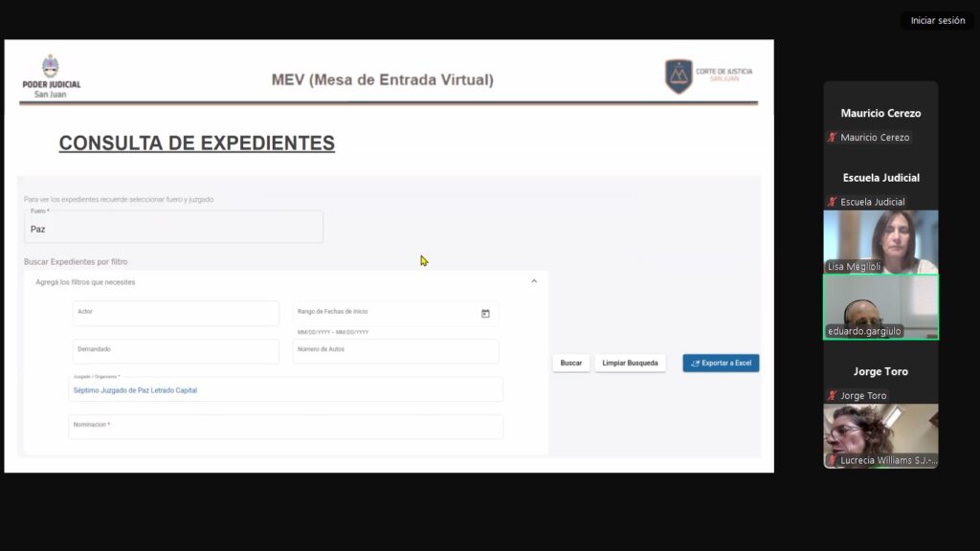Screen dimensions: 980x551
Task: Select eduardo.gargiulo's highlighted video tile
Action: 880,306
